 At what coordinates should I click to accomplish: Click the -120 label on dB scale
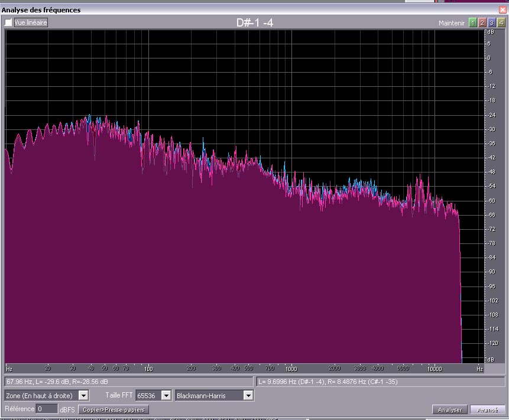click(492, 343)
